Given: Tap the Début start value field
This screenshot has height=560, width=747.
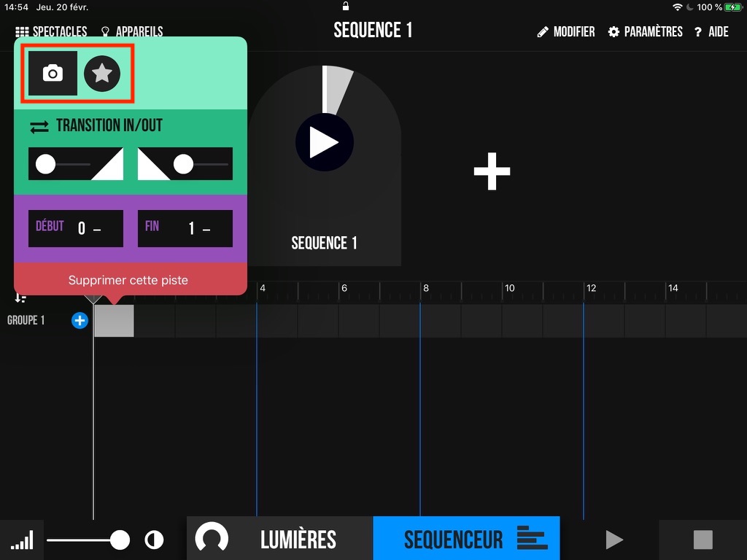Looking at the screenshot, I should pos(76,228).
